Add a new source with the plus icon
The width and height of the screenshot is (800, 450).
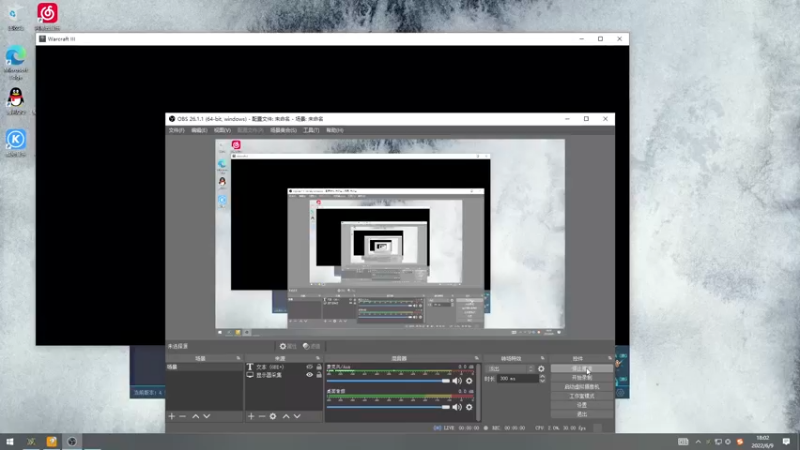(251, 416)
